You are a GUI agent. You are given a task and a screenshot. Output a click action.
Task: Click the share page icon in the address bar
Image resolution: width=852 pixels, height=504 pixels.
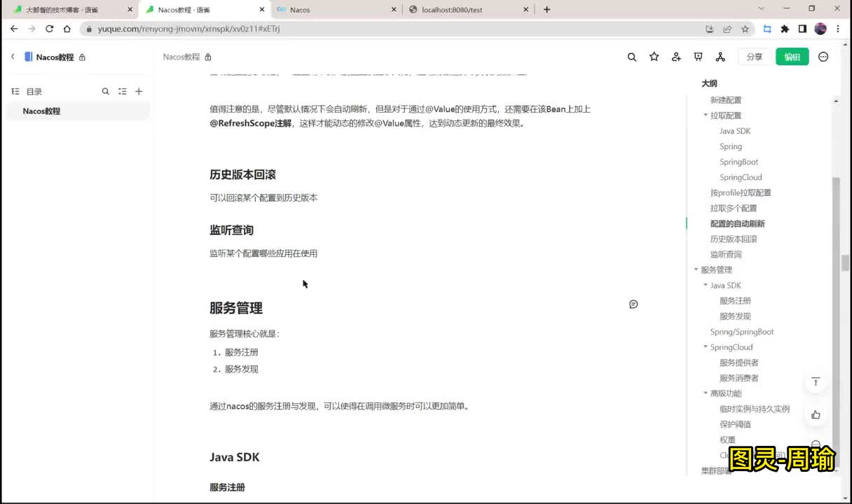(x=727, y=29)
